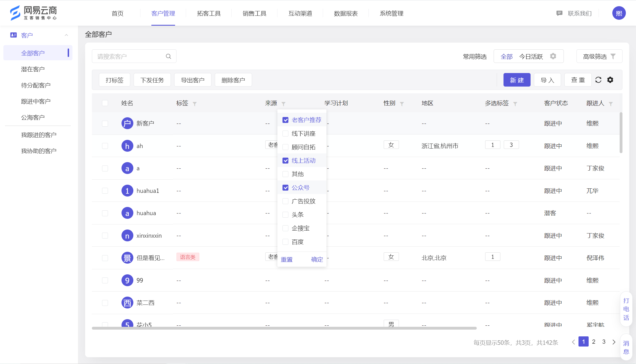636x364 pixels.
Task: Uncheck 线上活动 source filter
Action: (286, 160)
